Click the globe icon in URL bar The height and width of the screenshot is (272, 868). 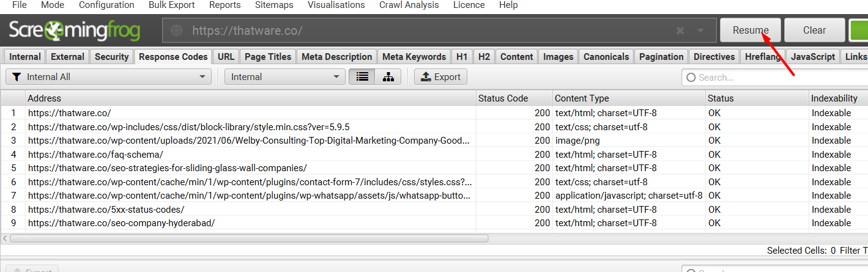pos(177,31)
